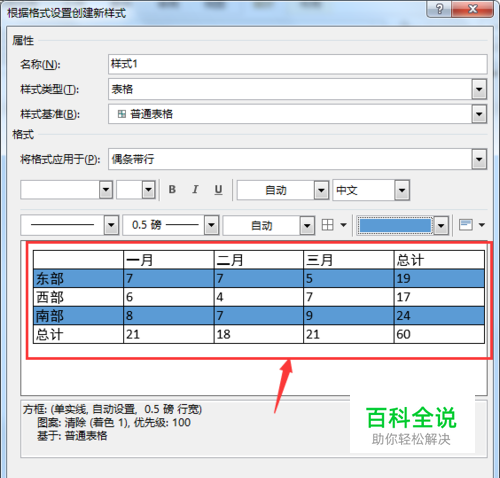Open dropdown arrow next to borders icon
This screenshot has height=478, width=500.
(343, 225)
